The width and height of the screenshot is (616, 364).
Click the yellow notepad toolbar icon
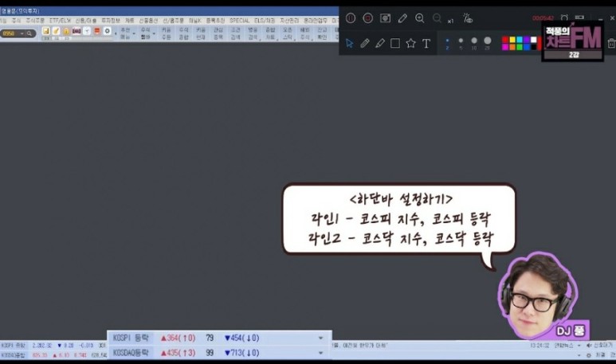tap(46, 31)
